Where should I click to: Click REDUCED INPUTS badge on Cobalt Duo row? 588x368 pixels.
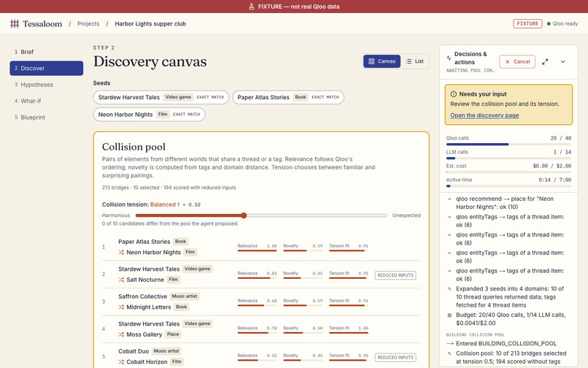tap(395, 358)
